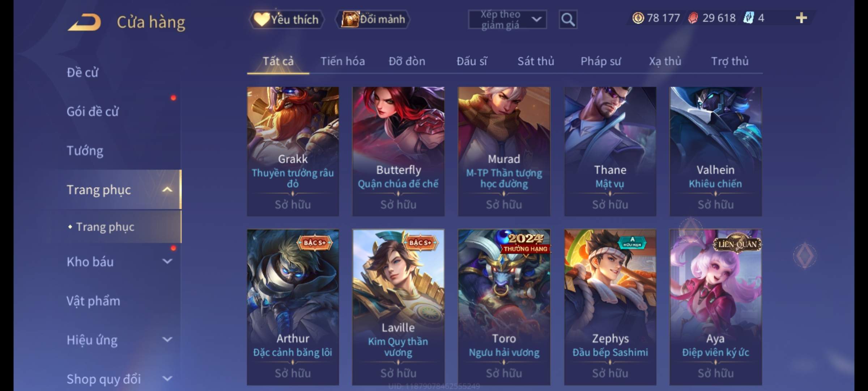Select Aya Điệp viên ký ức skin card
This screenshot has width=868, height=391.
(715, 307)
